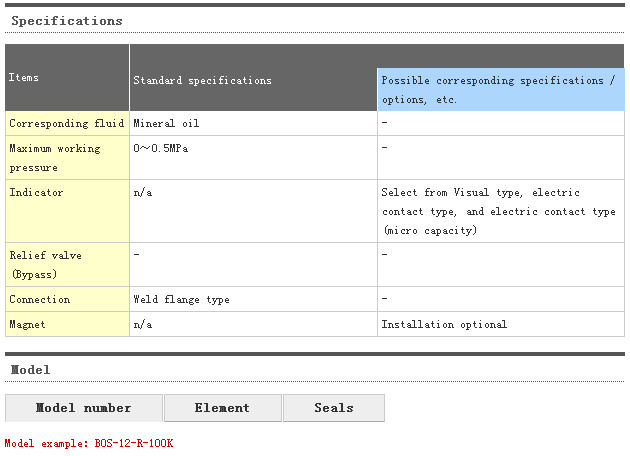Select the Seals tab

[x=333, y=408]
